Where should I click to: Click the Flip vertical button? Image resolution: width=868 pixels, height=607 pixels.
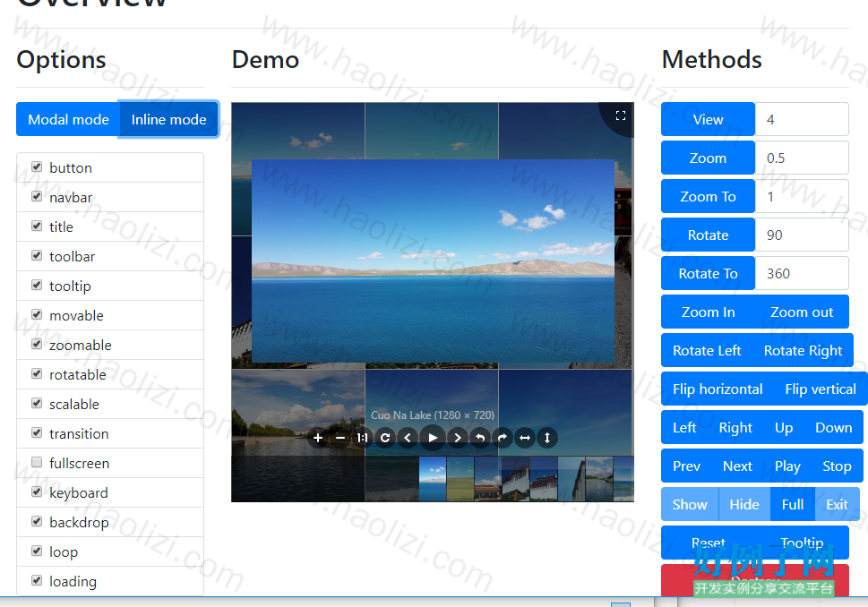tap(821, 389)
